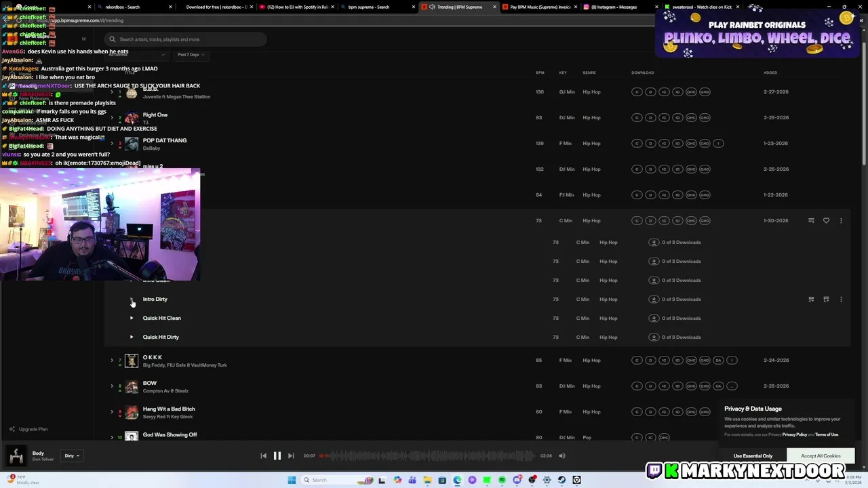Sort the track list by ADDED column
The height and width of the screenshot is (488, 868).
(770, 73)
